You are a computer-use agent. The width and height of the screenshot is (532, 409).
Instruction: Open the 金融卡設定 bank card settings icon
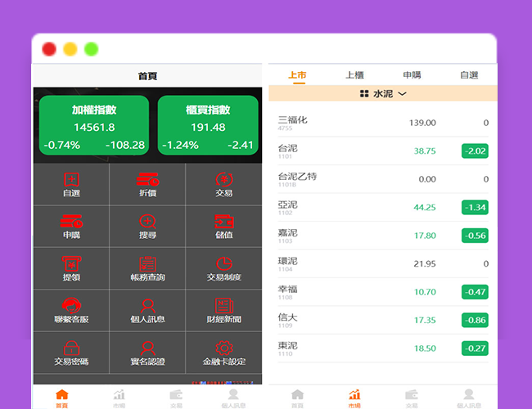click(224, 348)
